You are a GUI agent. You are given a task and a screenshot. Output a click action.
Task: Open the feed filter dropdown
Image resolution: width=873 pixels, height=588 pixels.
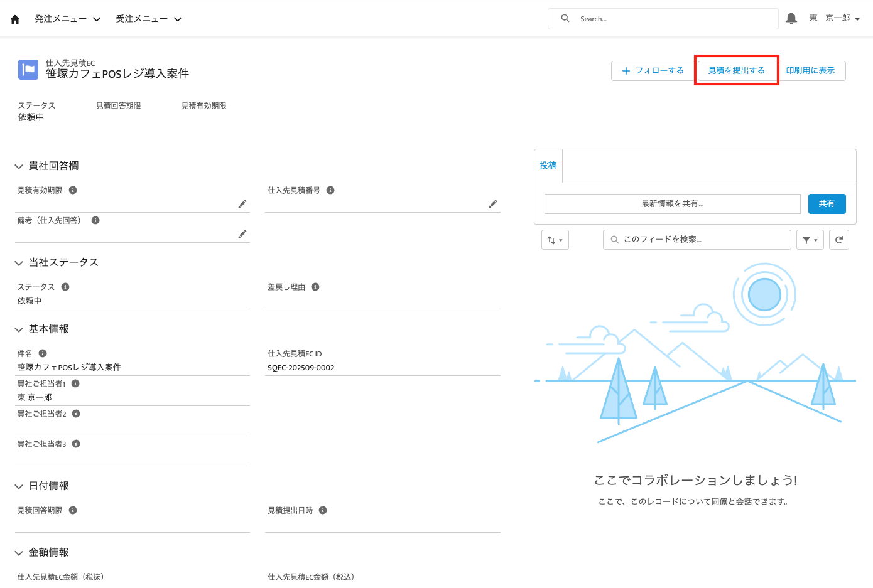point(810,240)
